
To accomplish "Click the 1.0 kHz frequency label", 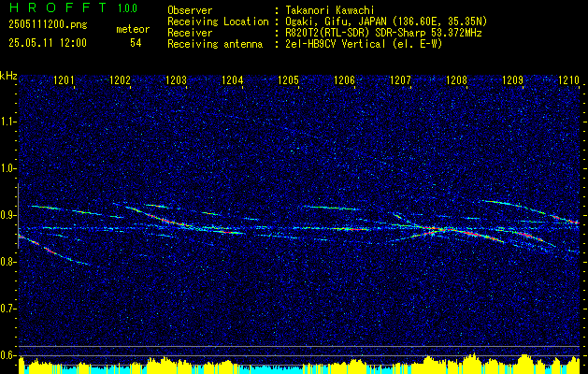I will [x=7, y=169].
